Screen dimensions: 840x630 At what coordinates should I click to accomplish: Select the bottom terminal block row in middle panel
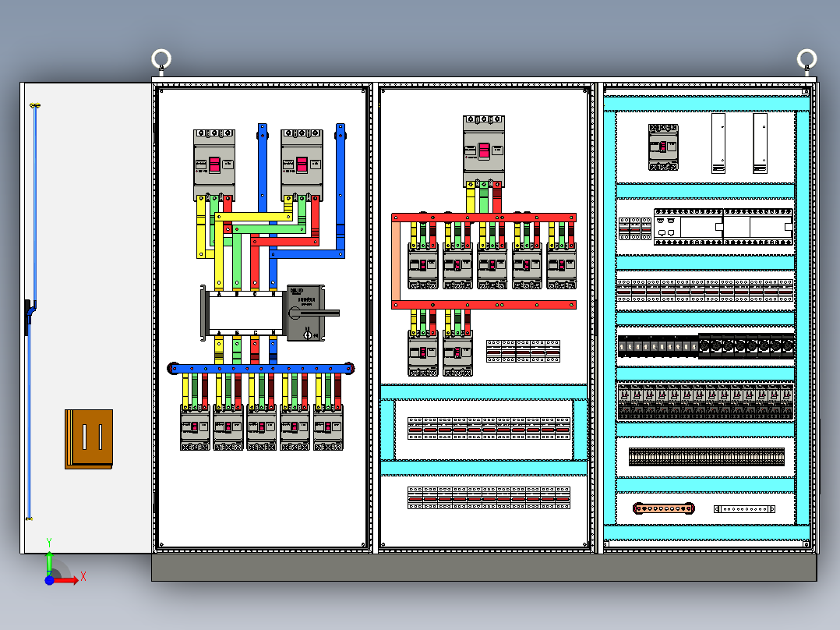[489, 497]
